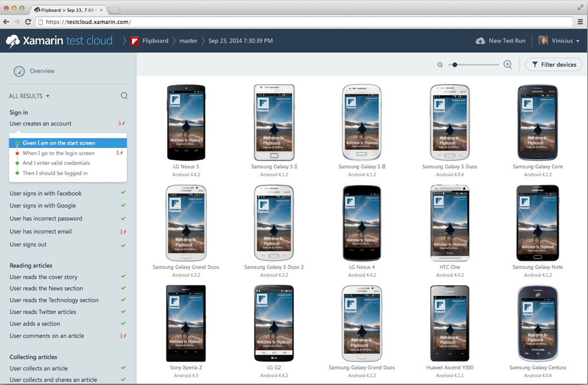Click failure icon beside User creates an account
Screen dimensions: 588x385
click(x=122, y=123)
